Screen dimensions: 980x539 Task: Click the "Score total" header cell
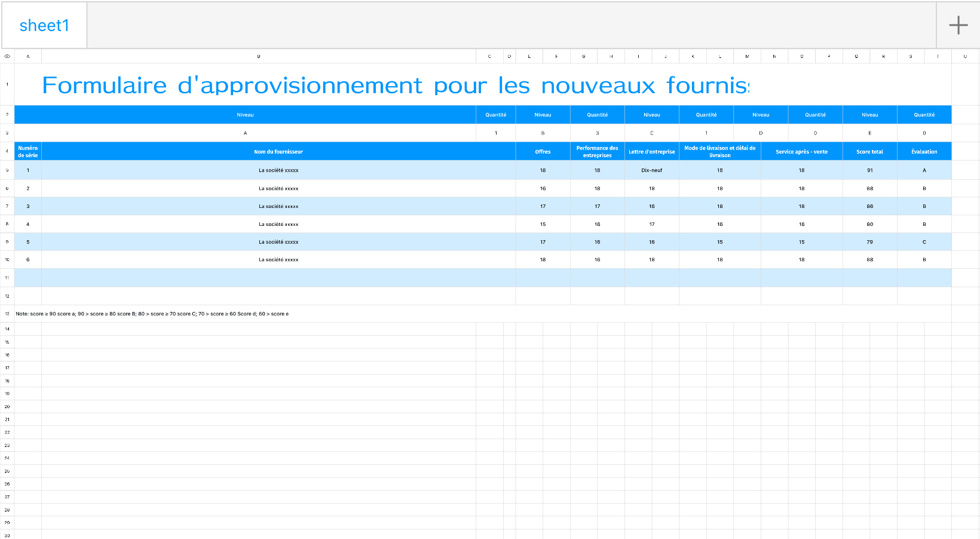coord(869,151)
